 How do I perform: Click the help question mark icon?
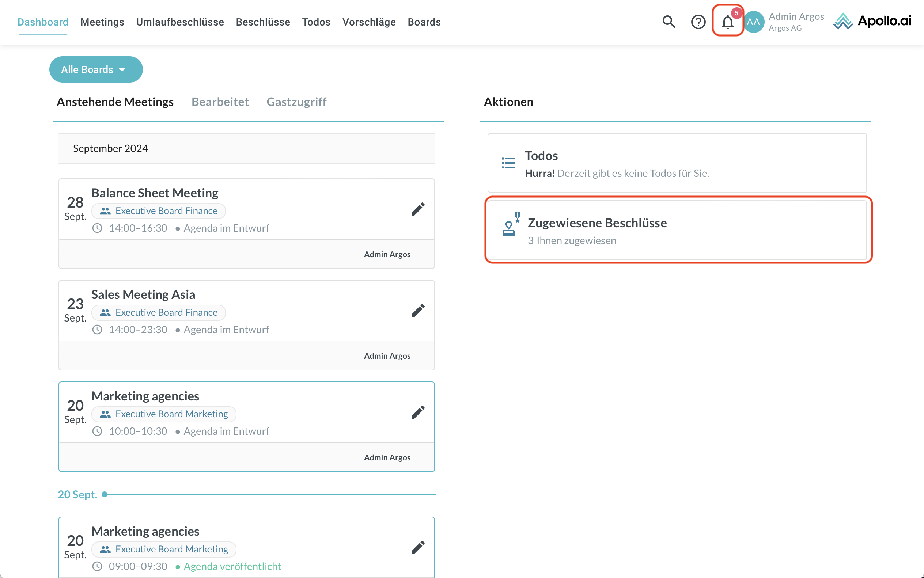[x=698, y=22]
